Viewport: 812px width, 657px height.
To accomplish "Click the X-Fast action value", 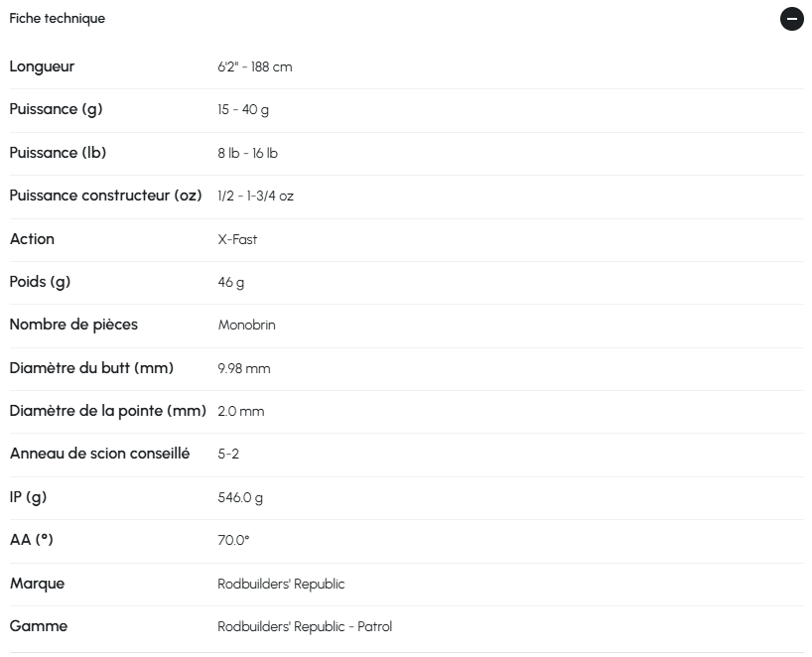I will coord(237,239).
